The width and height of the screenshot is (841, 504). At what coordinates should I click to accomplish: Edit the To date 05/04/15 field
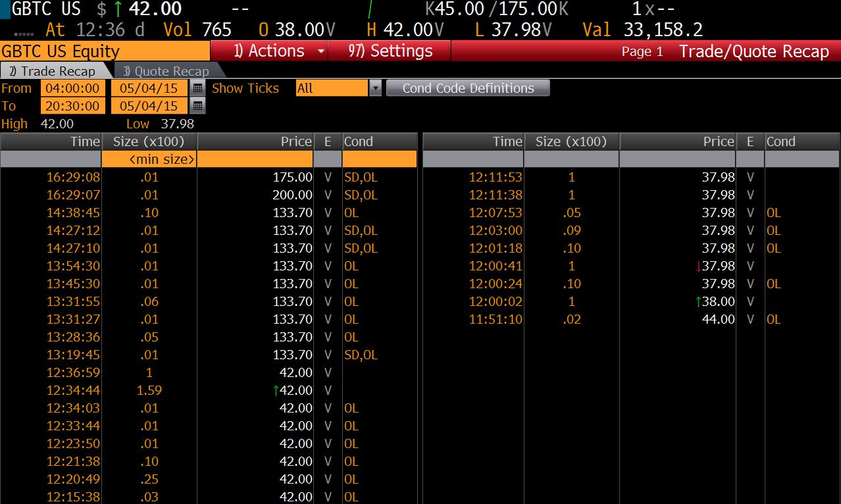(150, 106)
